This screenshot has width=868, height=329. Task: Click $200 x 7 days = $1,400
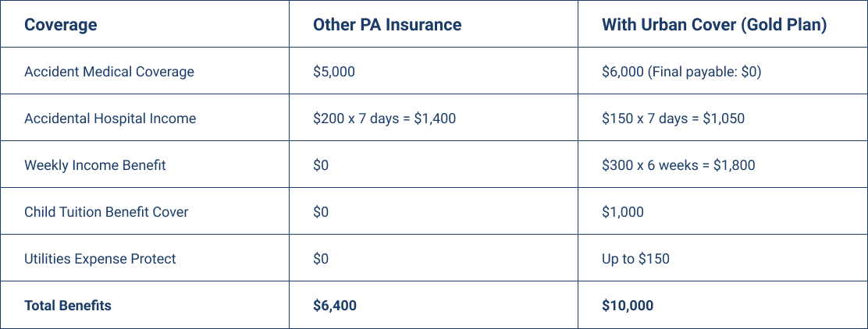pos(384,119)
